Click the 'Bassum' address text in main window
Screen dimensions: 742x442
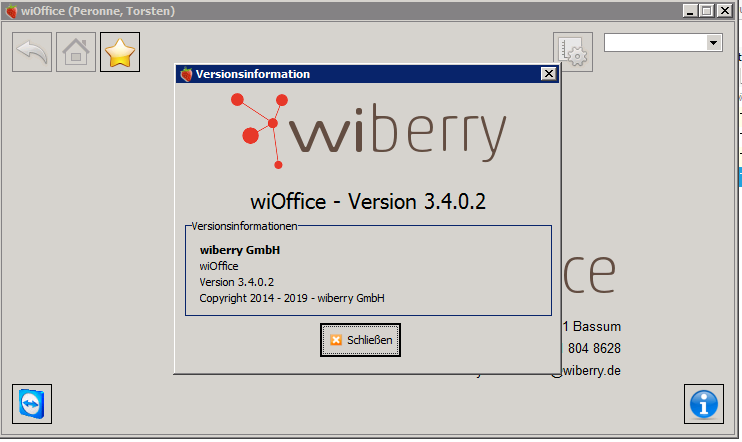(597, 327)
